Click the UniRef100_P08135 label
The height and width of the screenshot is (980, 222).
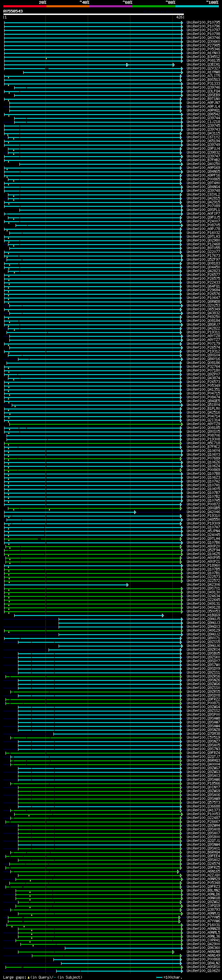tap(203, 60)
